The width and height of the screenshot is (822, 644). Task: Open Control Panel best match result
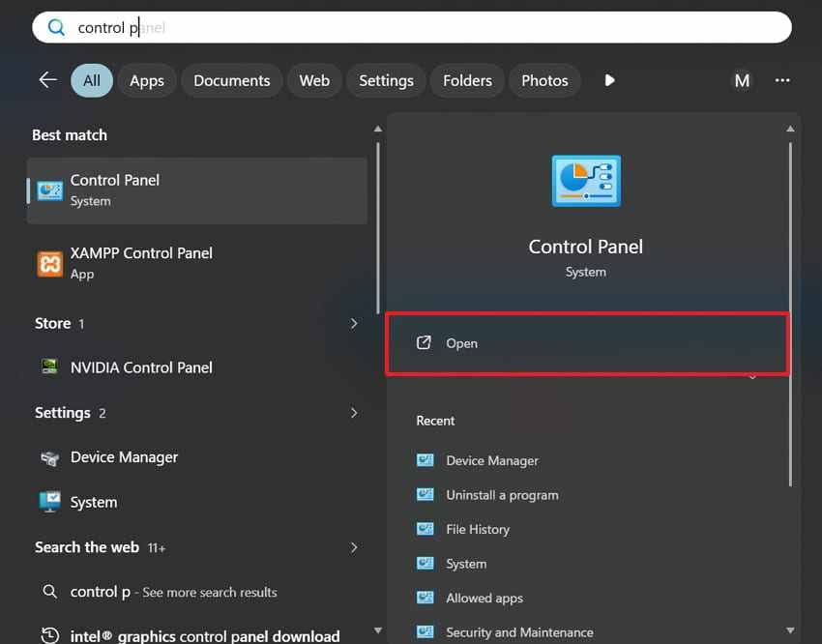click(197, 190)
